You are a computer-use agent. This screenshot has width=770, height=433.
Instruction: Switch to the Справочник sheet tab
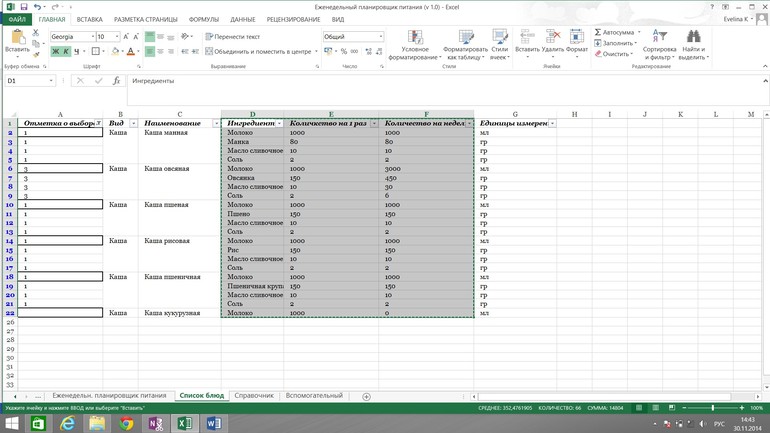tap(254, 396)
